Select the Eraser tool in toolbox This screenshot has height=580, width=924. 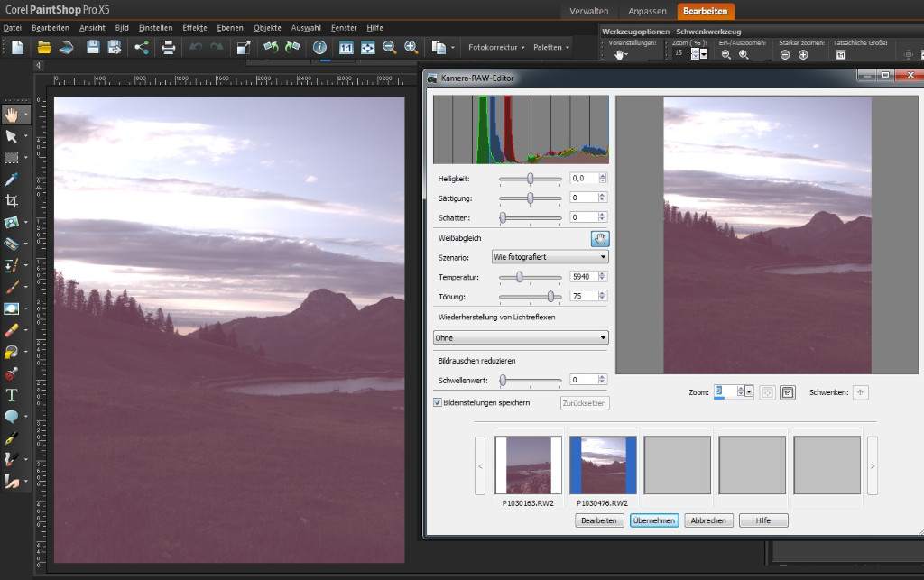(11, 330)
